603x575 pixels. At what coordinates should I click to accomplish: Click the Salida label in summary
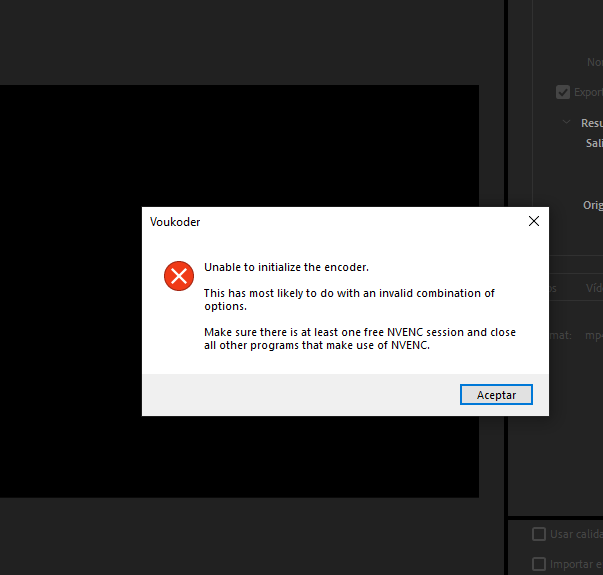point(594,143)
